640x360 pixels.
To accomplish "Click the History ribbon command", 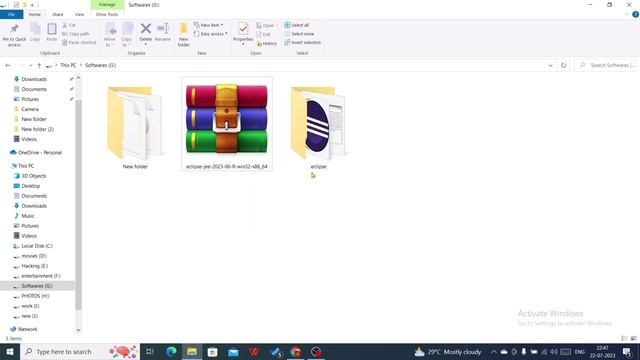I will click(267, 43).
